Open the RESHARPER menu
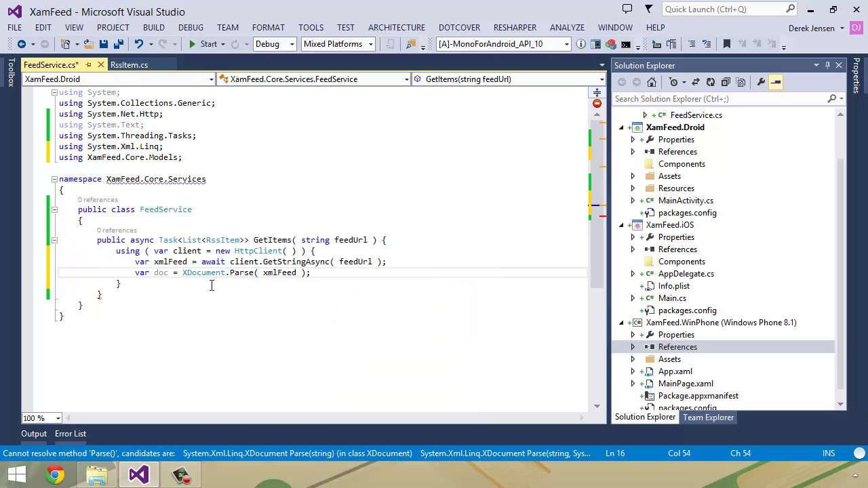Image resolution: width=868 pixels, height=488 pixels. 515,28
